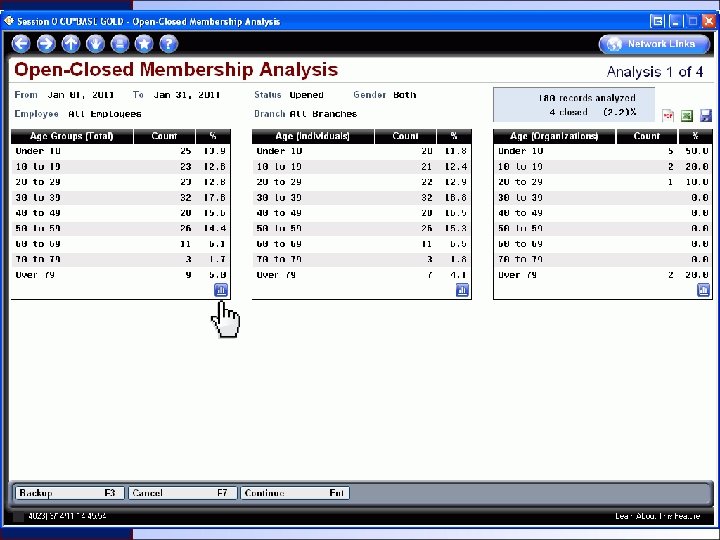Click the Cancel F7 button
The height and width of the screenshot is (540, 720).
(182, 493)
